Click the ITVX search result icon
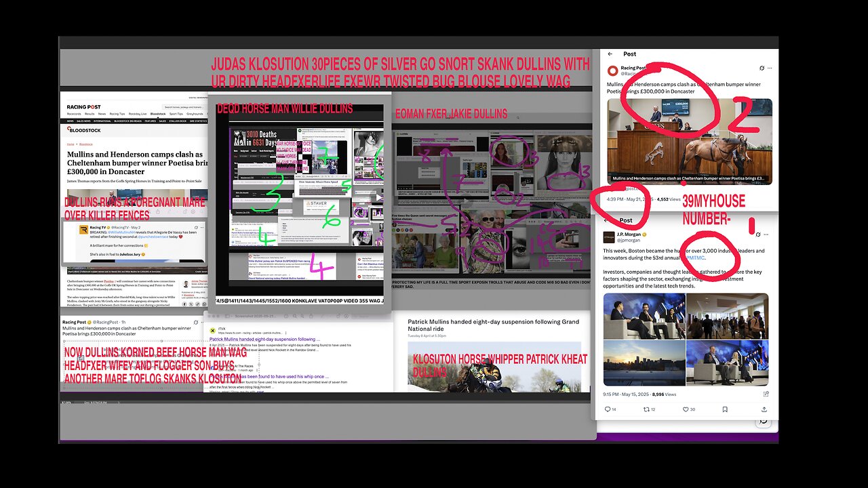Viewport: 868px width, 488px height. (212, 331)
